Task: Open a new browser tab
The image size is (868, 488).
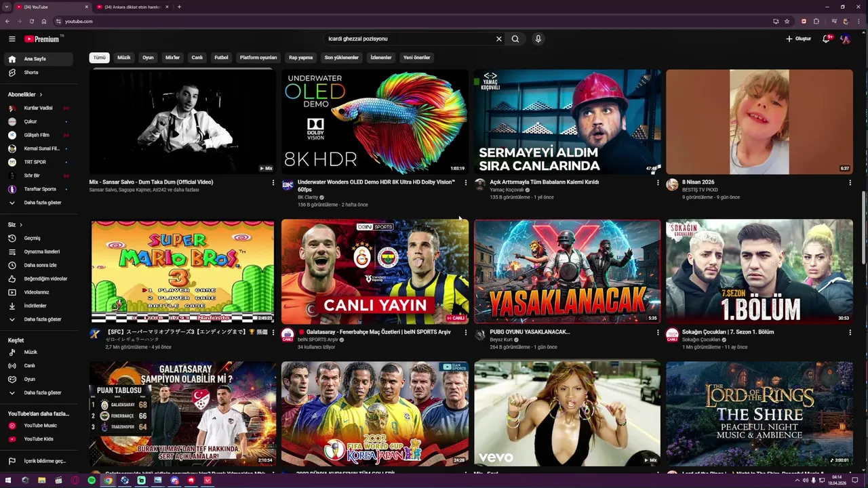Action: [x=179, y=7]
